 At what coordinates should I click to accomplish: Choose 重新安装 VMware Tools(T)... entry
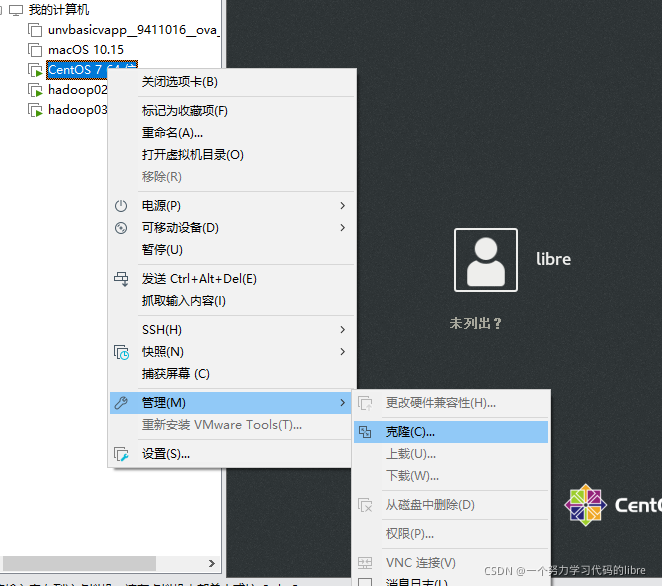point(231,425)
